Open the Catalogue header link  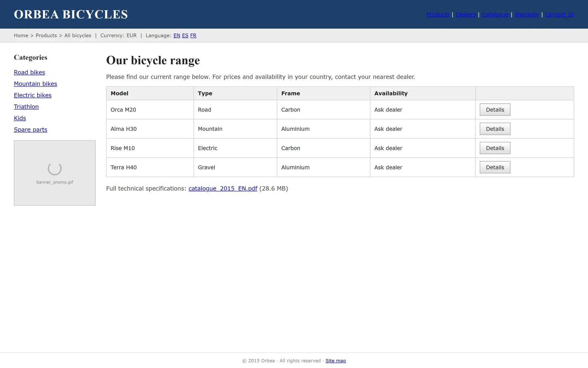coord(495,14)
